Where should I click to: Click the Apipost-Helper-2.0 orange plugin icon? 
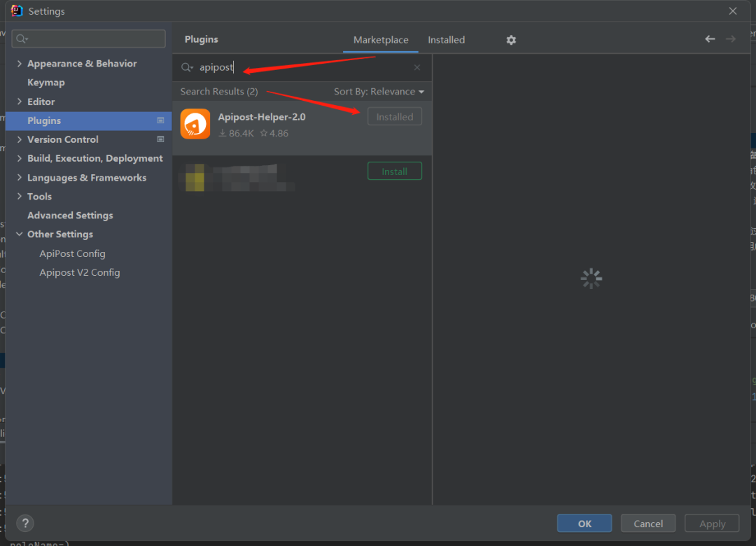tap(195, 124)
